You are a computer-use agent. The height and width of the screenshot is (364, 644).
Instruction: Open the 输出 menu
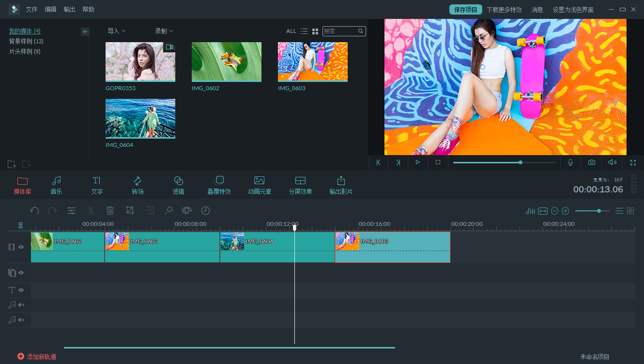(x=69, y=10)
